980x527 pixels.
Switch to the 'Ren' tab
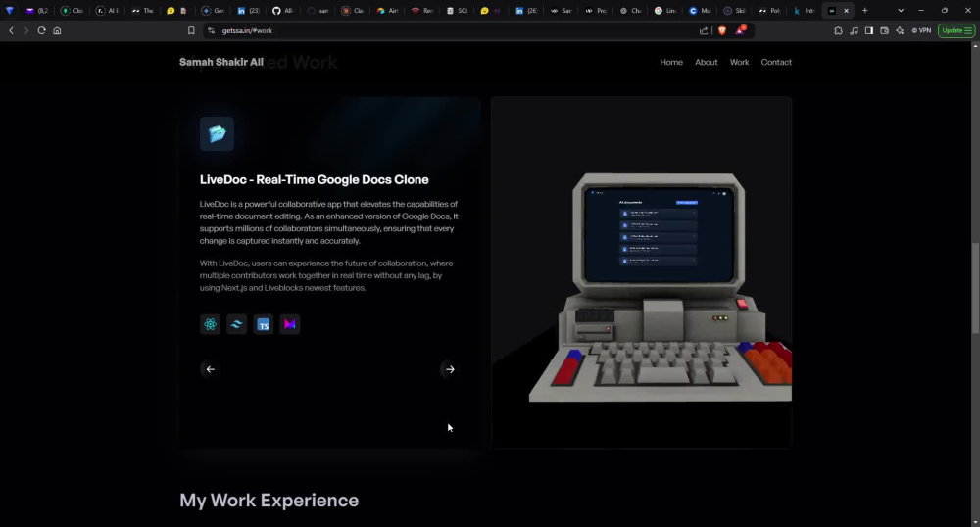pyautogui.click(x=421, y=11)
